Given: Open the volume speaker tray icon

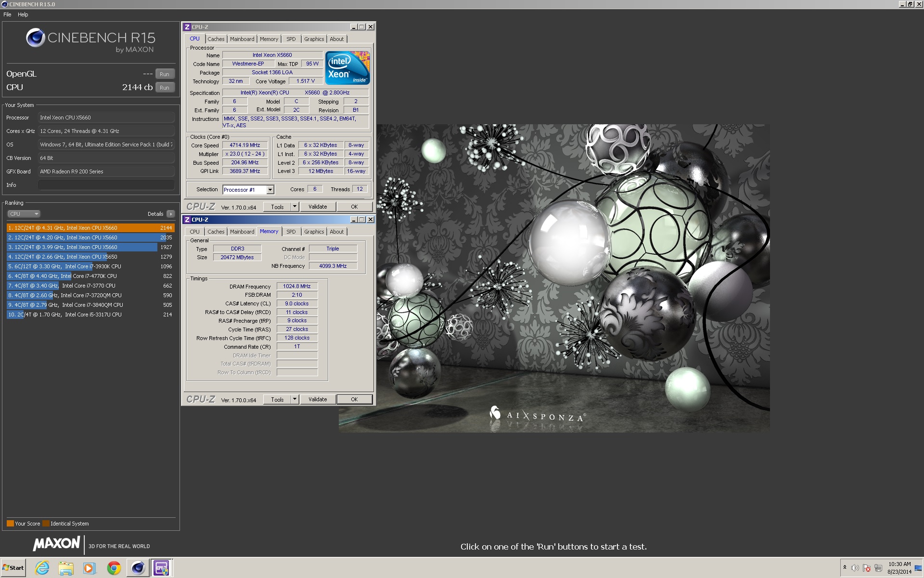Looking at the screenshot, I should (855, 568).
